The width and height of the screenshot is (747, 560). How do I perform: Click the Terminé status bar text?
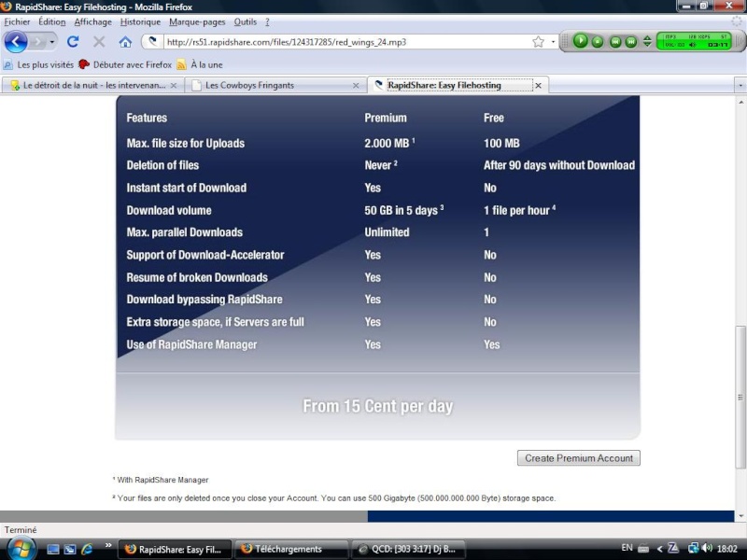pos(21,530)
